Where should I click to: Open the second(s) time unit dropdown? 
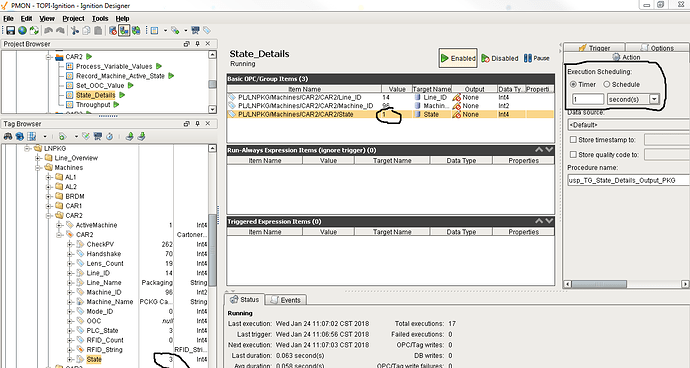tap(654, 99)
